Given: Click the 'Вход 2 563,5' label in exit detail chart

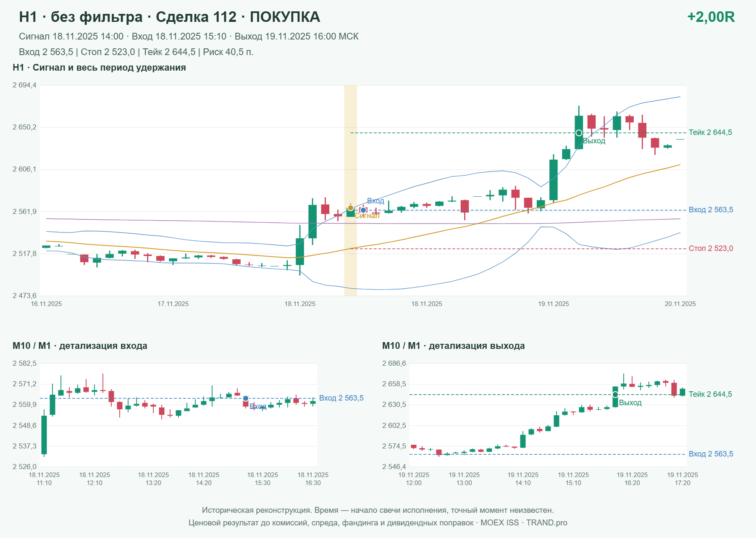Looking at the screenshot, I should point(711,454).
